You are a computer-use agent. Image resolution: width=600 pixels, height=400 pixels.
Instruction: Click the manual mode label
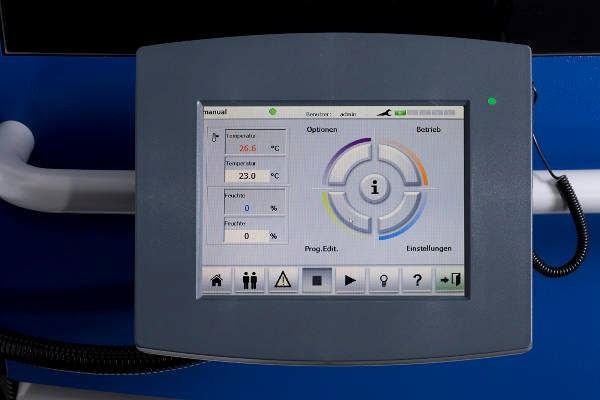pos(215,112)
